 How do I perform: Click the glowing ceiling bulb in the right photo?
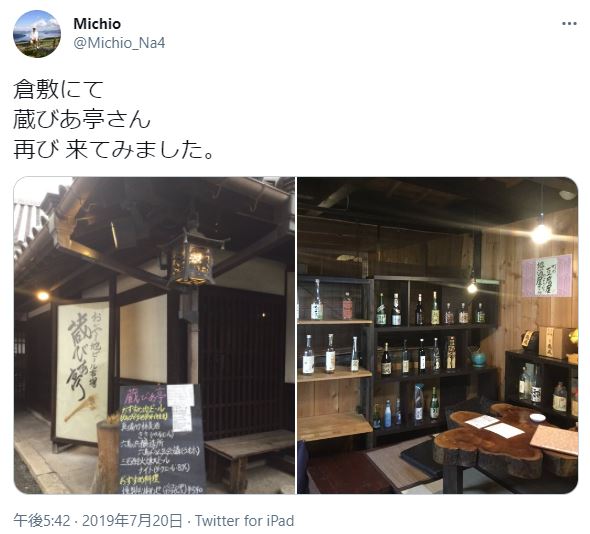point(541,233)
